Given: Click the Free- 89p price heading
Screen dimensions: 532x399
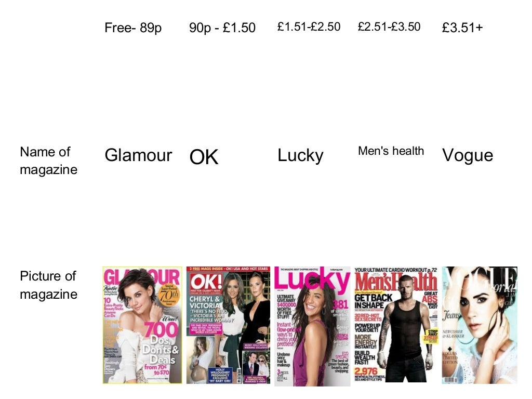Looking at the screenshot, I should tap(133, 28).
